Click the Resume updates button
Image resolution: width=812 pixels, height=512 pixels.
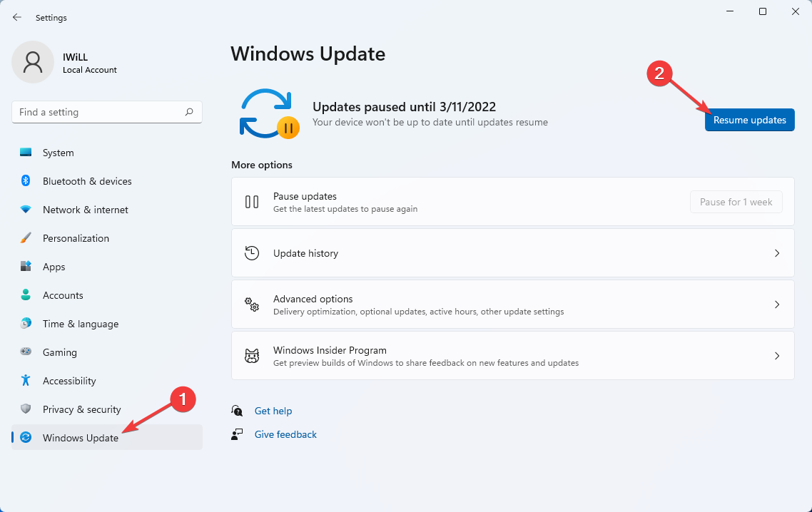[x=749, y=120]
